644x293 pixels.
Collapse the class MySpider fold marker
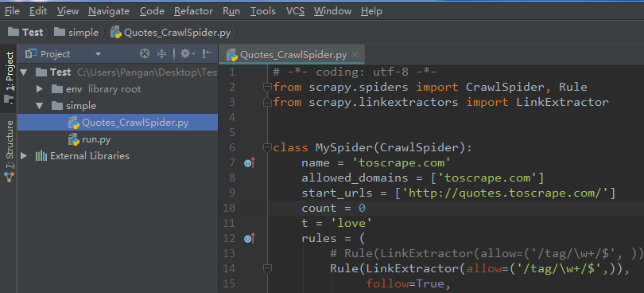[267, 147]
